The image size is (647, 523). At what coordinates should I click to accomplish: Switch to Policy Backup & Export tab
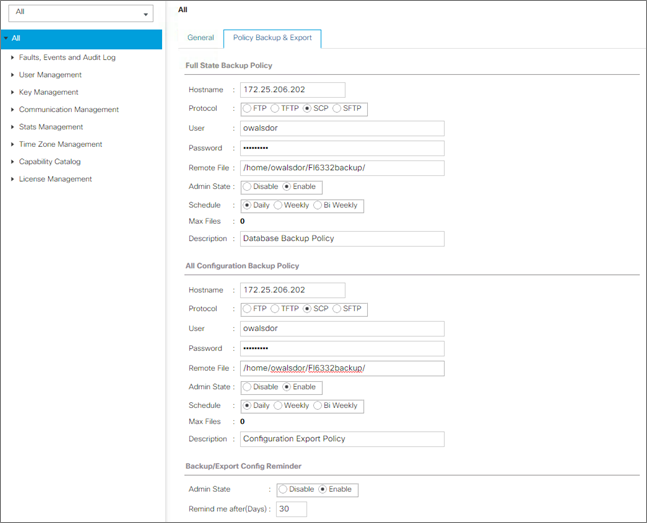coord(272,38)
